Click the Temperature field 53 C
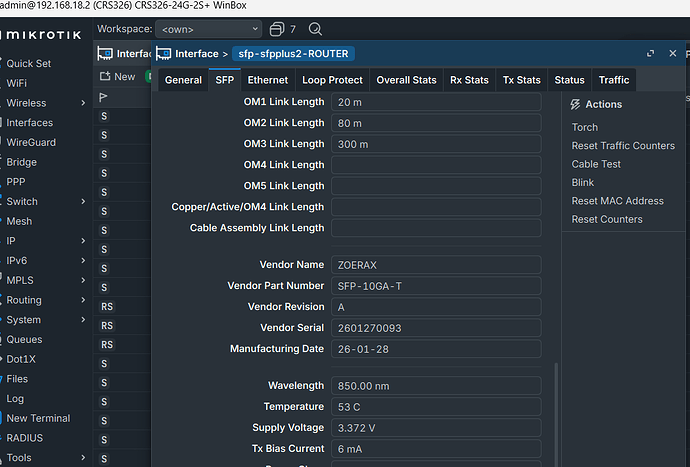 436,407
